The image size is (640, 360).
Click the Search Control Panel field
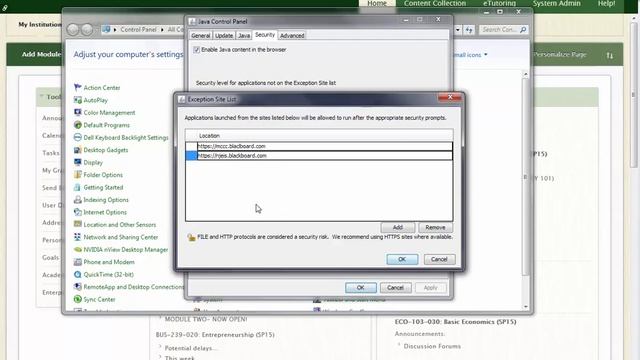tap(499, 29)
